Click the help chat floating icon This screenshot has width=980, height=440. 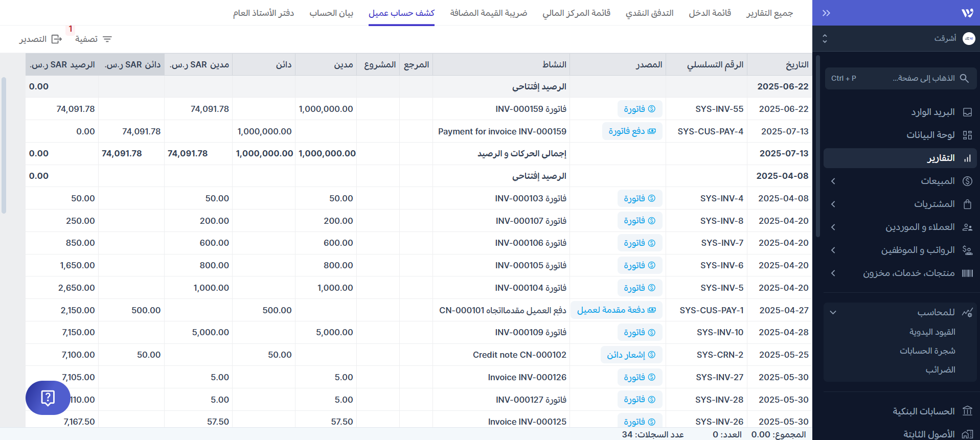(48, 398)
